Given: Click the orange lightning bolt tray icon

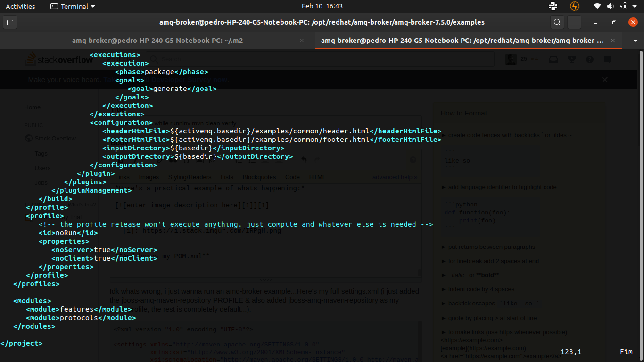Looking at the screenshot, I should coord(574,7).
